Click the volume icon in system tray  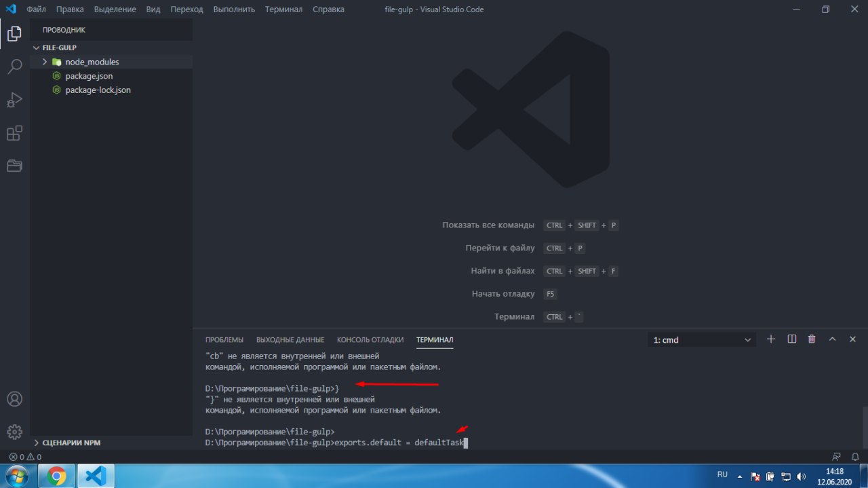801,476
